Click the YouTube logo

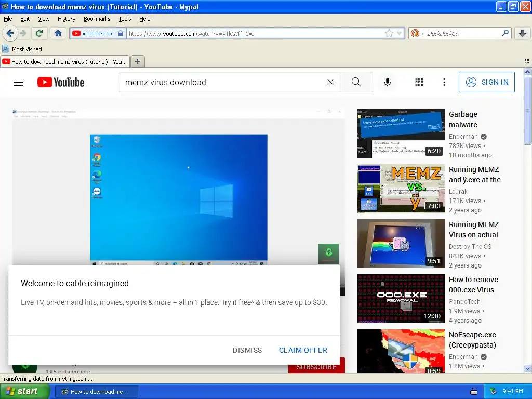point(61,82)
